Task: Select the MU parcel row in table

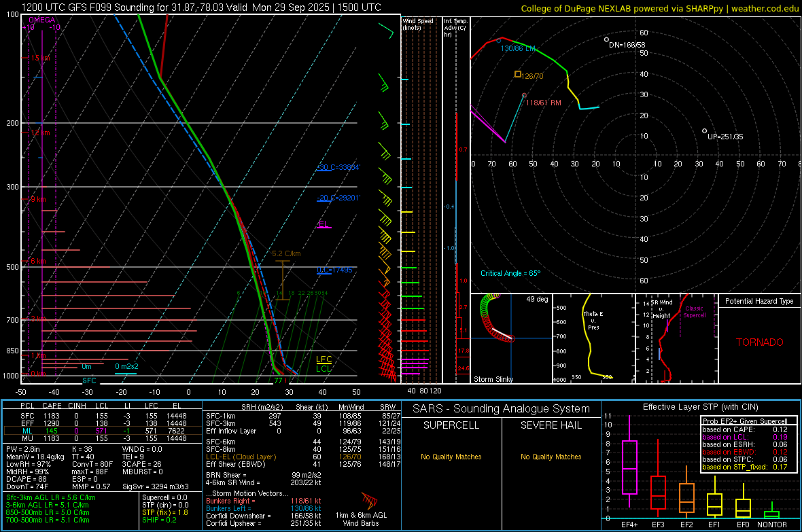Action: tap(103, 438)
